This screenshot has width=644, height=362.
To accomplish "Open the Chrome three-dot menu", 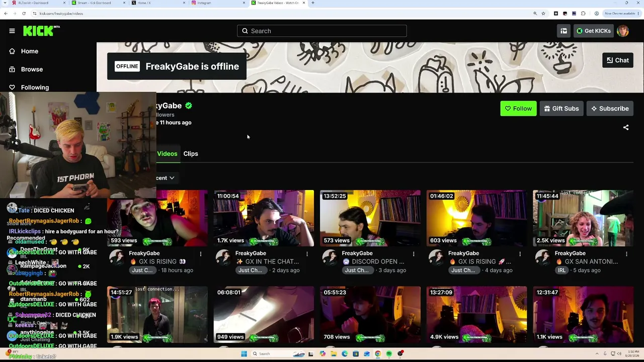I will pyautogui.click(x=639, y=14).
